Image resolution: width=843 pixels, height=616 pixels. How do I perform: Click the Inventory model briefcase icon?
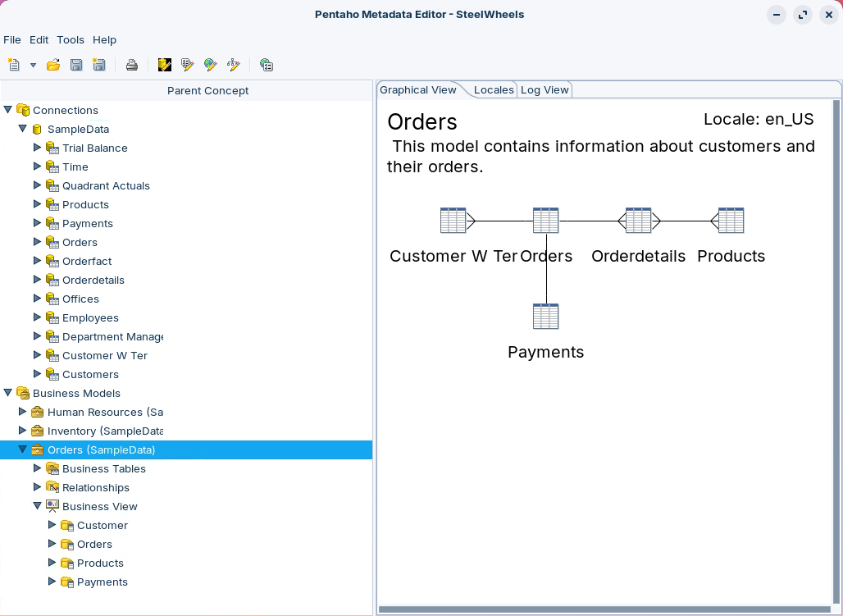(x=37, y=431)
